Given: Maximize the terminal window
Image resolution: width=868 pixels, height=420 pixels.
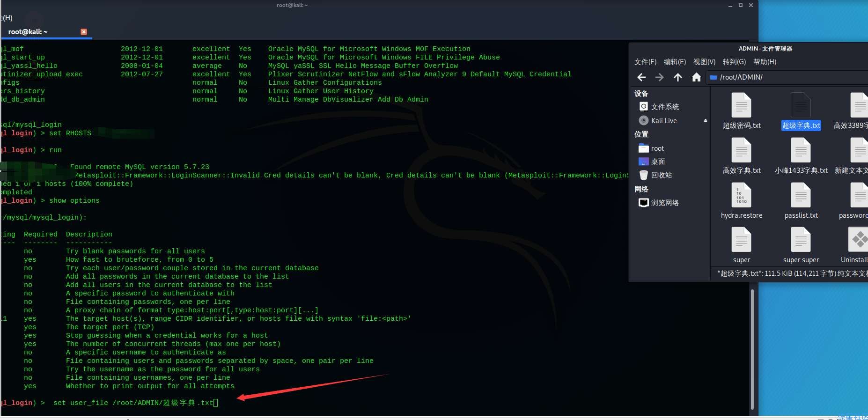Looking at the screenshot, I should pyautogui.click(x=741, y=5).
